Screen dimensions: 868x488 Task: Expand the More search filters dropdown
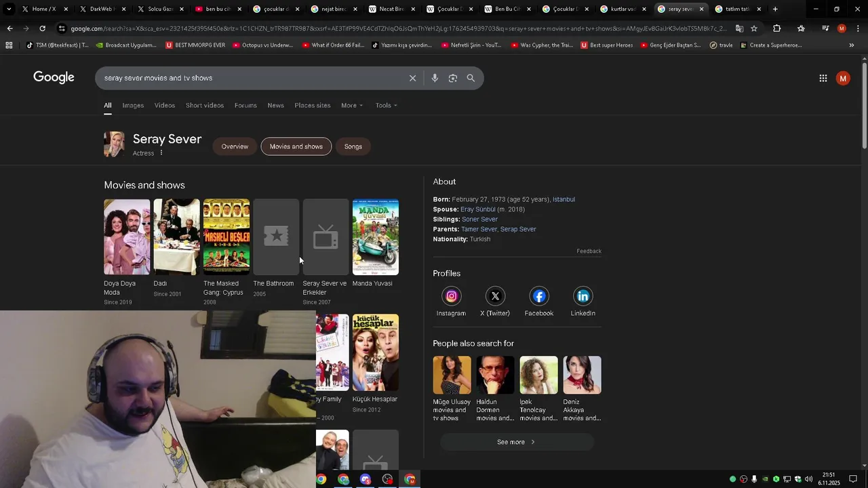(352, 105)
